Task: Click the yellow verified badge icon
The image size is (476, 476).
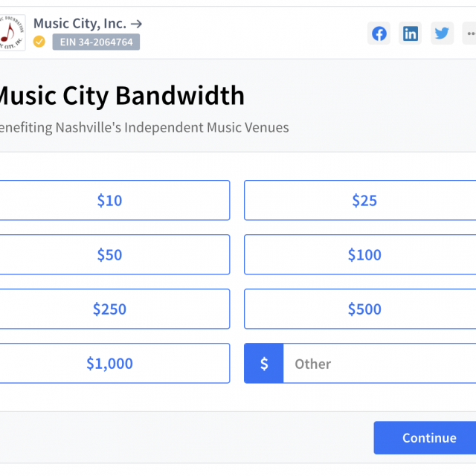Action: click(x=39, y=42)
